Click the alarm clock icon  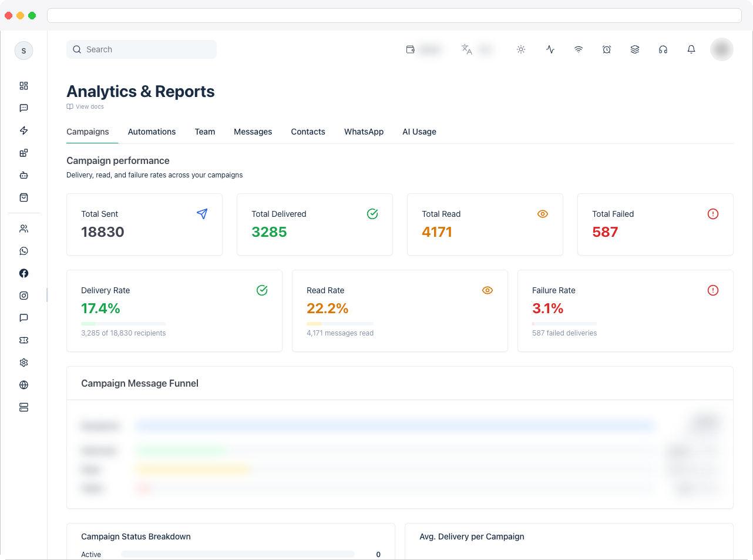[607, 49]
